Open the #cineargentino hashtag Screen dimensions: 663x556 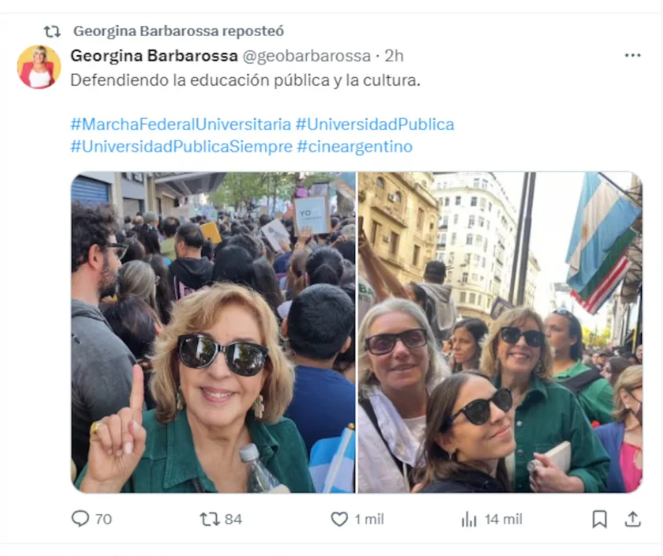click(355, 146)
